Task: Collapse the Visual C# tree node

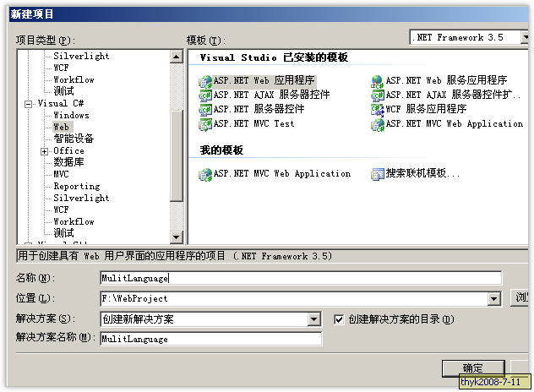Action: tap(29, 104)
